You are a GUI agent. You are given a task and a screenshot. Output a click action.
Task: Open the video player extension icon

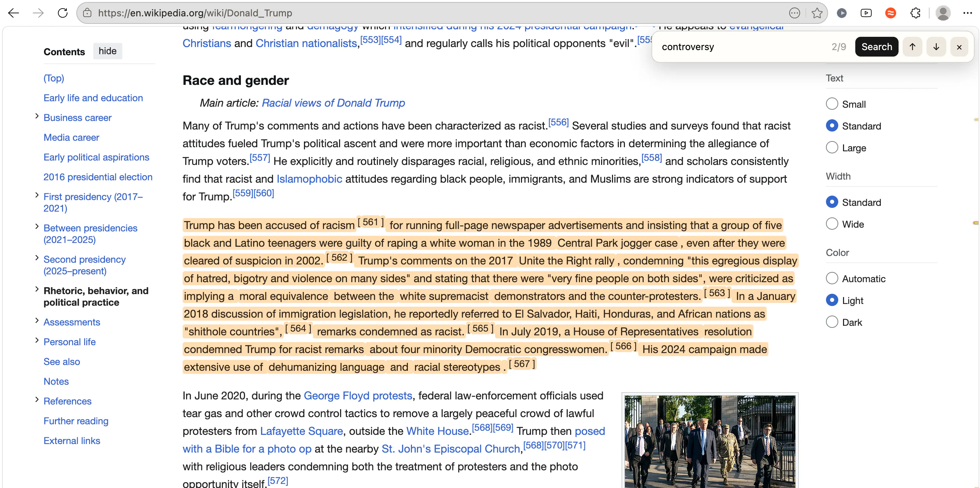[x=866, y=13]
